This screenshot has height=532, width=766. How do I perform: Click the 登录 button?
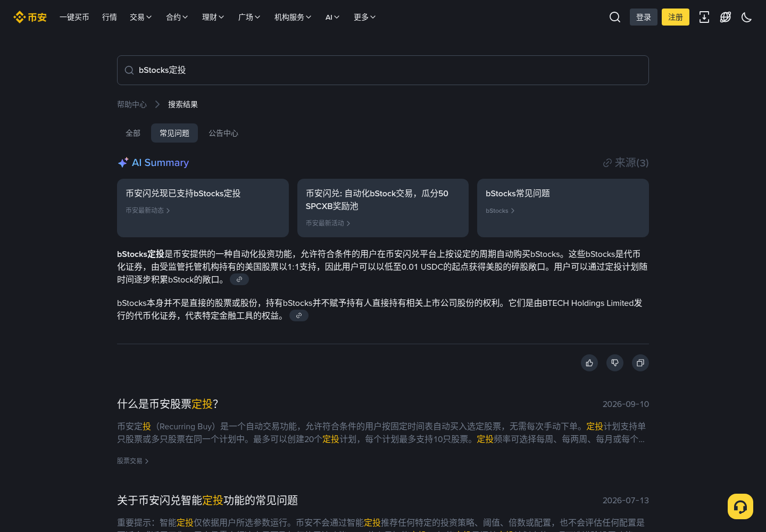click(644, 17)
